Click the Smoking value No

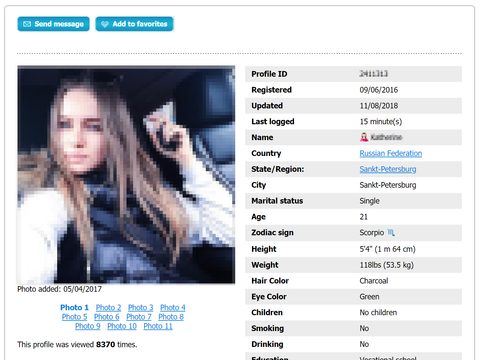pos(364,328)
